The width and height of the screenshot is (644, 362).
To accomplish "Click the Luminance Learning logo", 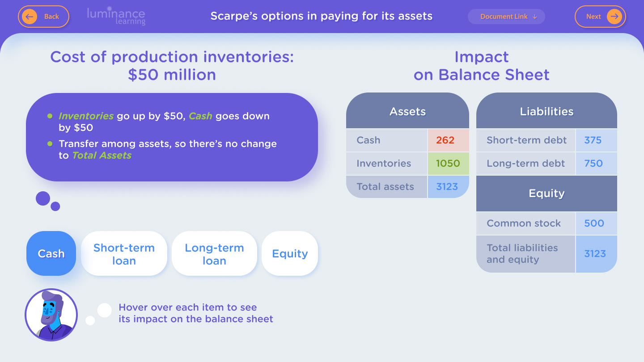I will point(116,16).
